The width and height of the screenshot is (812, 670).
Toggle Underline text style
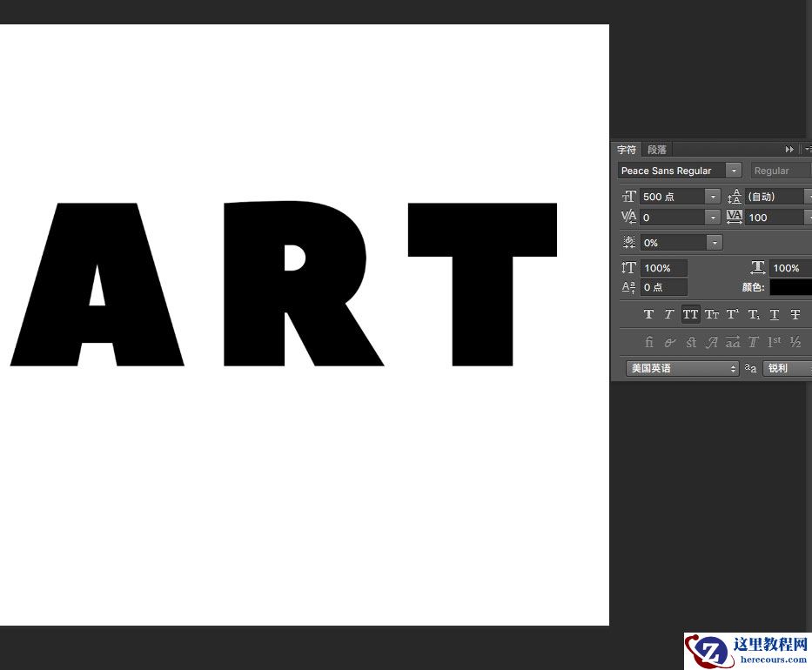click(775, 314)
